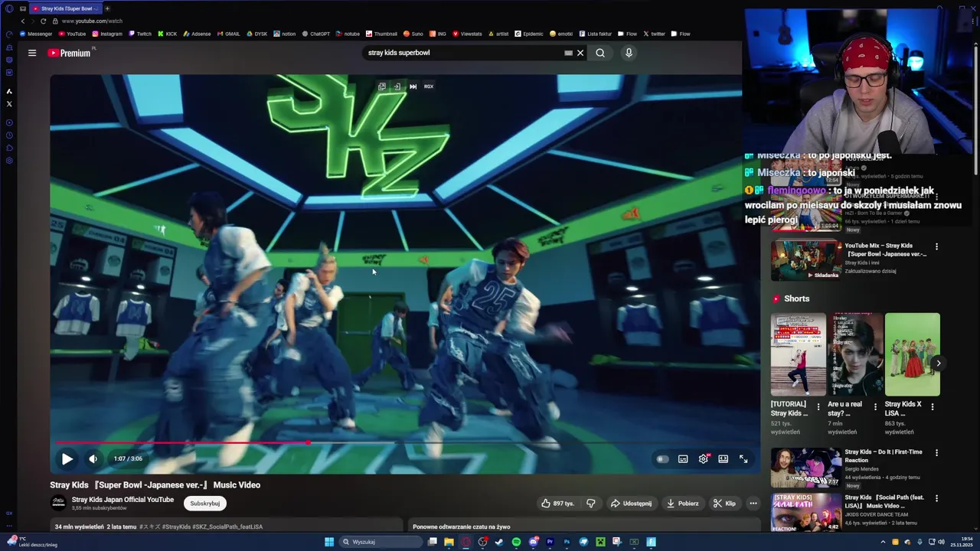The image size is (980, 551).
Task: Turn on subtitles in the player
Action: pyautogui.click(x=683, y=459)
